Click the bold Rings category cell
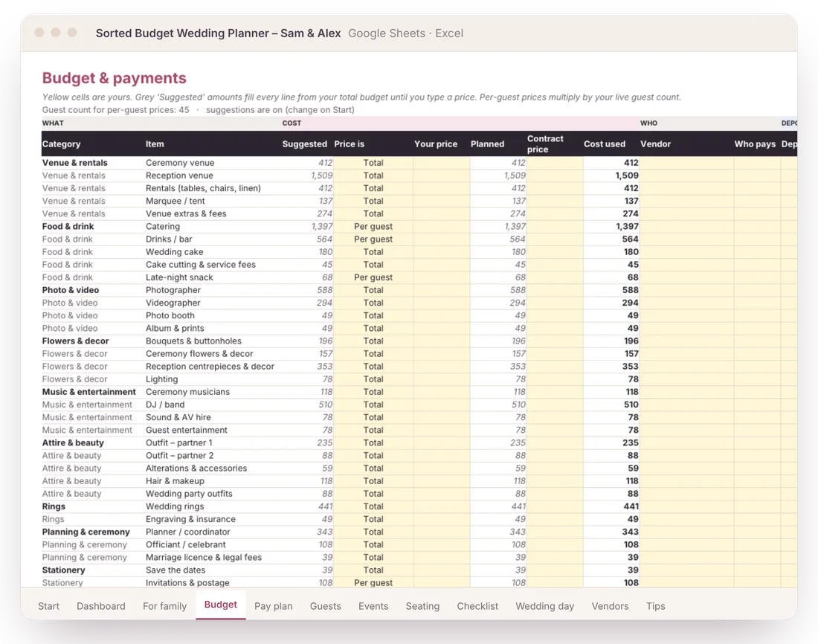Screen dimensions: 818x644 tap(54, 506)
